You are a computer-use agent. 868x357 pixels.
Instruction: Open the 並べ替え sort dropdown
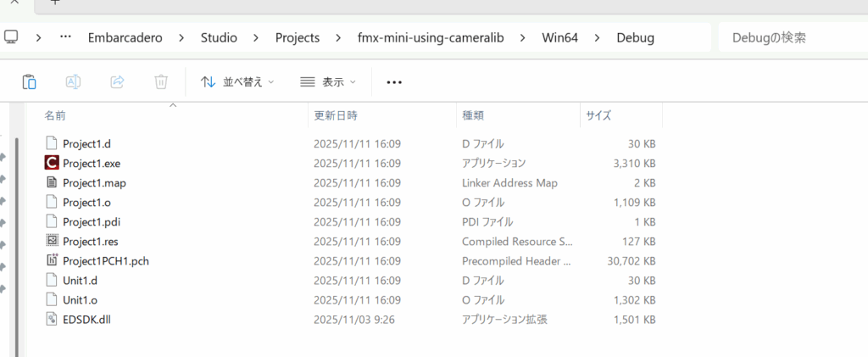coord(237,82)
